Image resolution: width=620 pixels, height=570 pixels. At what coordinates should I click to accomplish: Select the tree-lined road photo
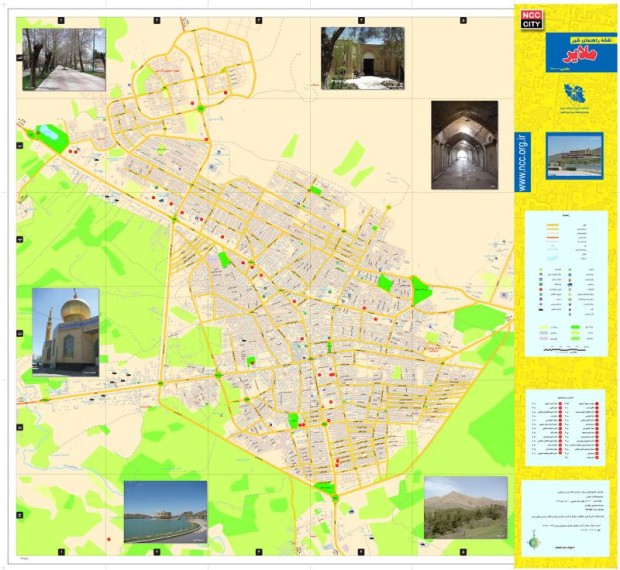click(x=64, y=59)
